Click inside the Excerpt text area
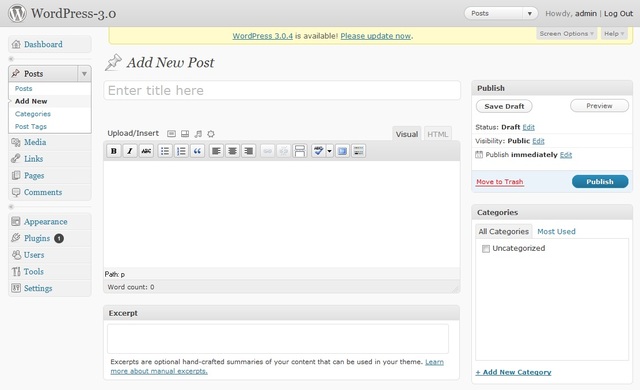 278,339
